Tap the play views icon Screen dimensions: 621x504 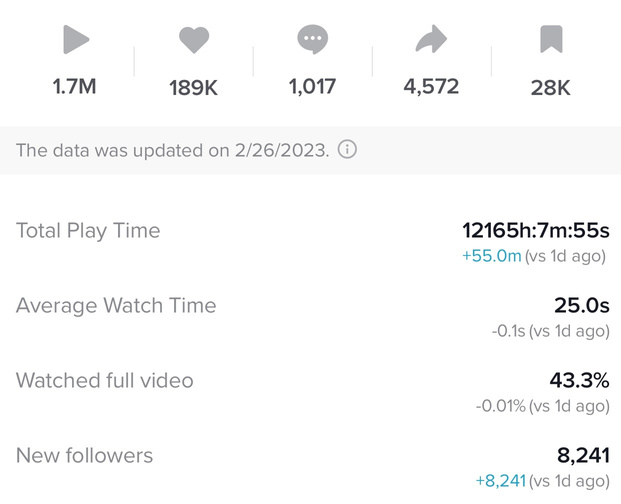[x=76, y=41]
